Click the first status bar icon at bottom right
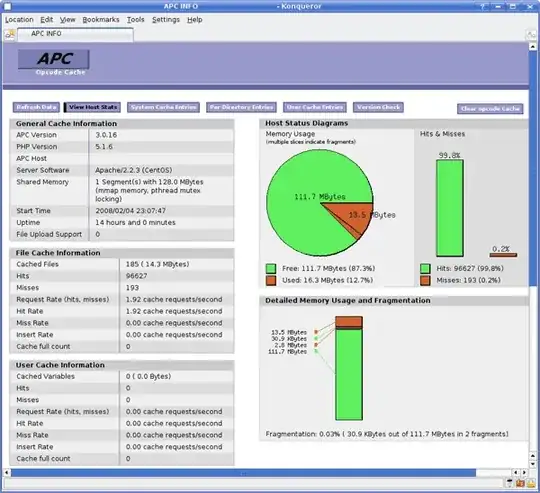 coord(510,483)
